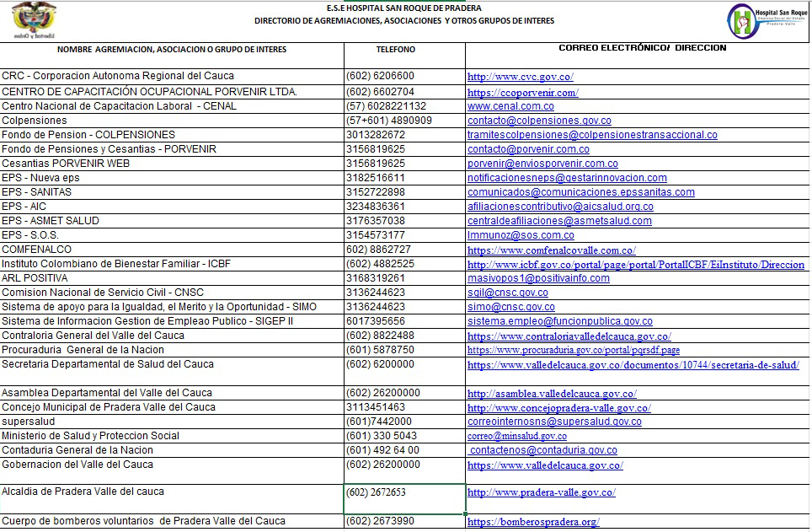The width and height of the screenshot is (812, 532).
Task: Open the procuraduria.gov.co pqrsdf link
Action: tap(573, 351)
